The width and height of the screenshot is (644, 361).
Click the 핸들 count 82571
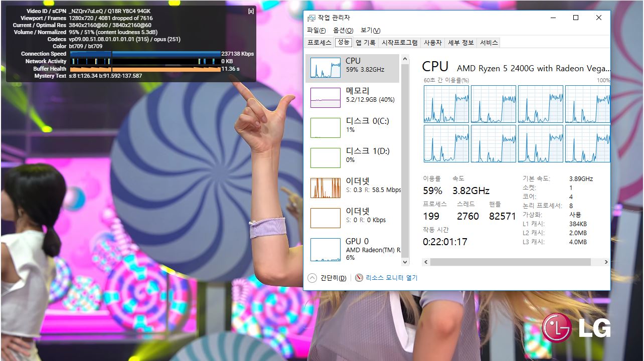(503, 217)
